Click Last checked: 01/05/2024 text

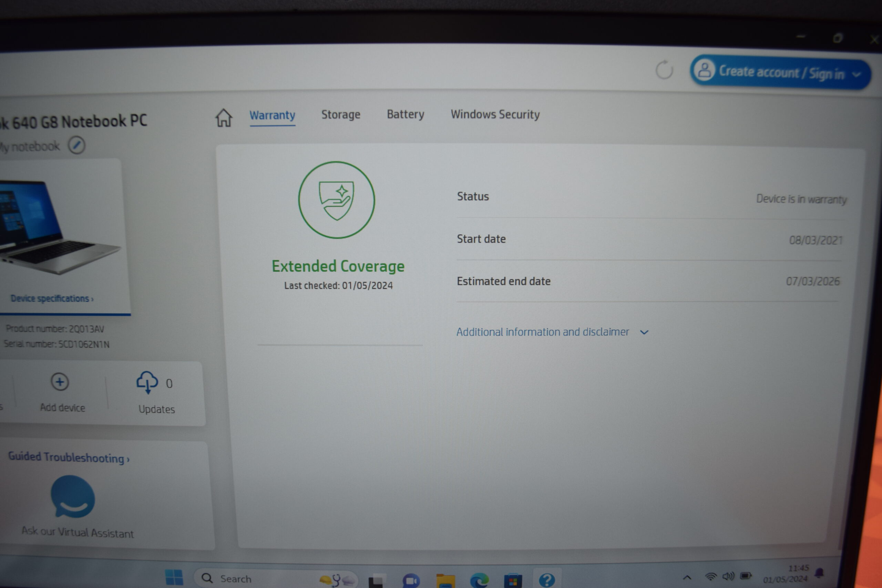click(x=338, y=286)
